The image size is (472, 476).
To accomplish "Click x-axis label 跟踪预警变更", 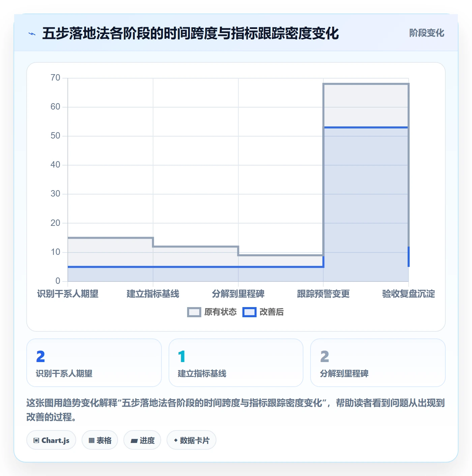I will [x=323, y=294].
